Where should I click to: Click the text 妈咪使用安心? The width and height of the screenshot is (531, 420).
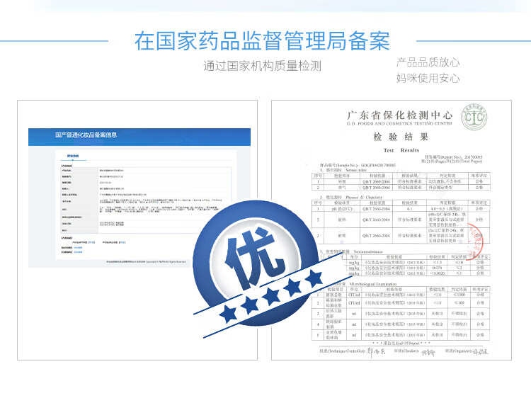coord(428,78)
